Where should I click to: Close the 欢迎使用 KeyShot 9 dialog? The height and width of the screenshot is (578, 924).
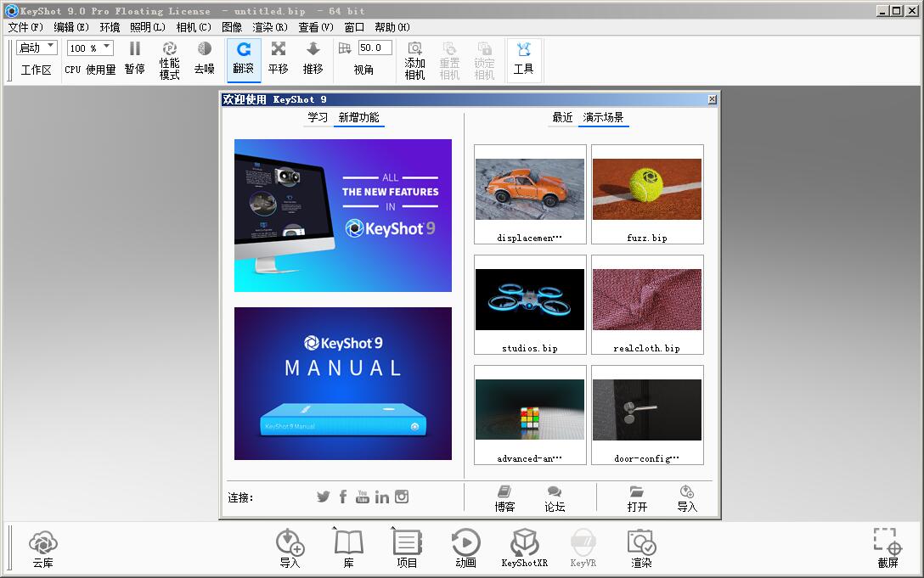[712, 99]
